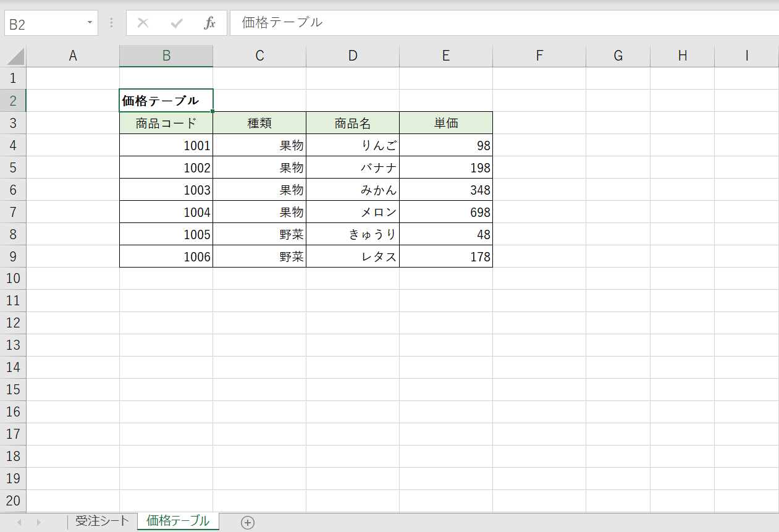Select the 商品コード header cell
Screen dimensions: 779x532
[166, 122]
